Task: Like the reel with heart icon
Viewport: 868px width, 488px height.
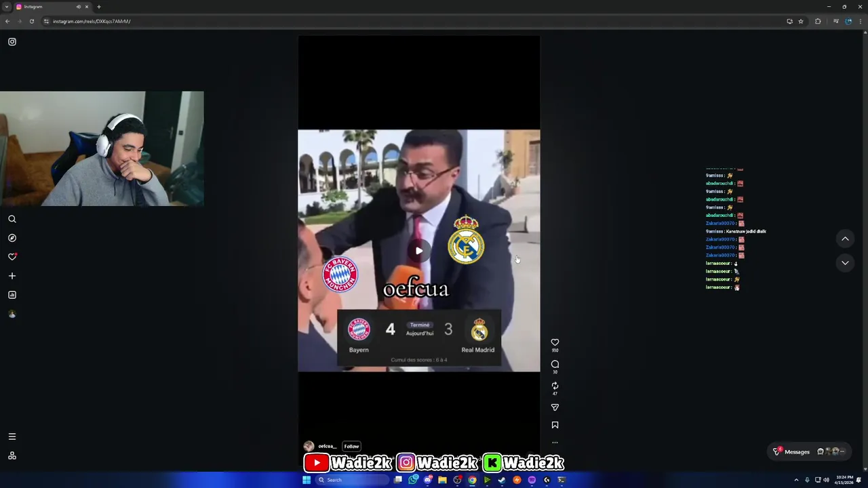Action: pyautogui.click(x=555, y=342)
